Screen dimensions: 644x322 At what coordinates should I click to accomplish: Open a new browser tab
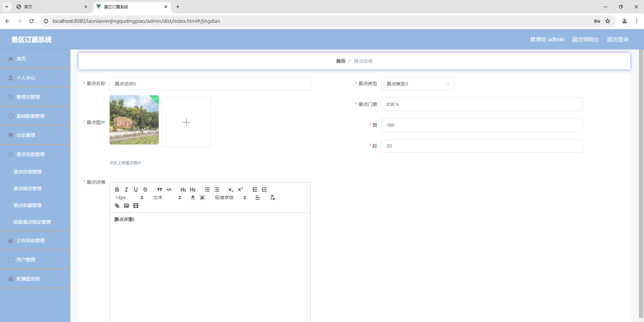[178, 7]
